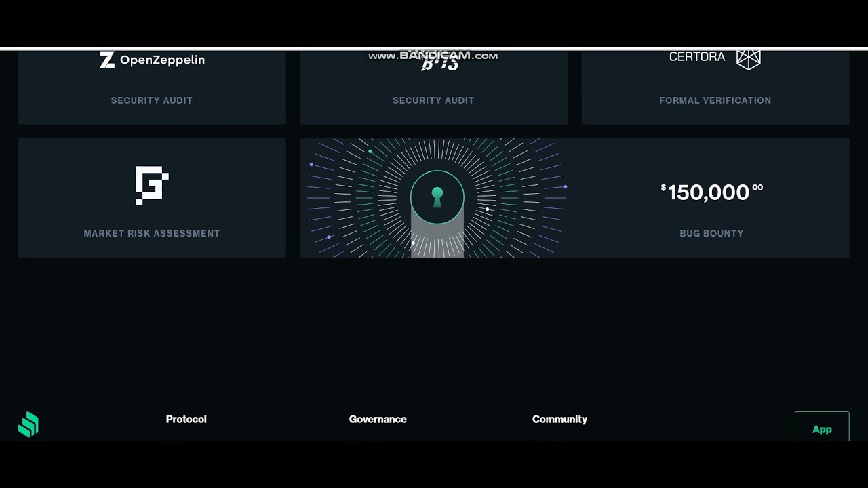868x488 pixels.
Task: Click the FORMAL VERIFICATION label
Action: 715,100
